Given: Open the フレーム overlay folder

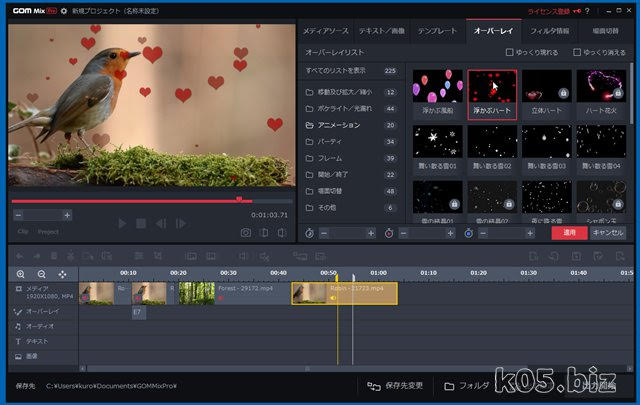Looking at the screenshot, I should (x=330, y=158).
